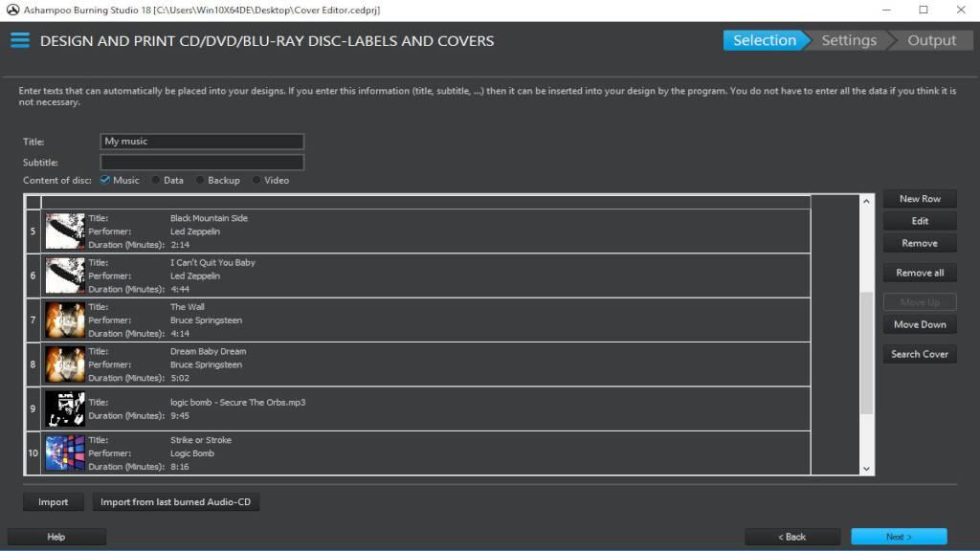
Task: Click the Subtitle input field
Action: point(202,163)
